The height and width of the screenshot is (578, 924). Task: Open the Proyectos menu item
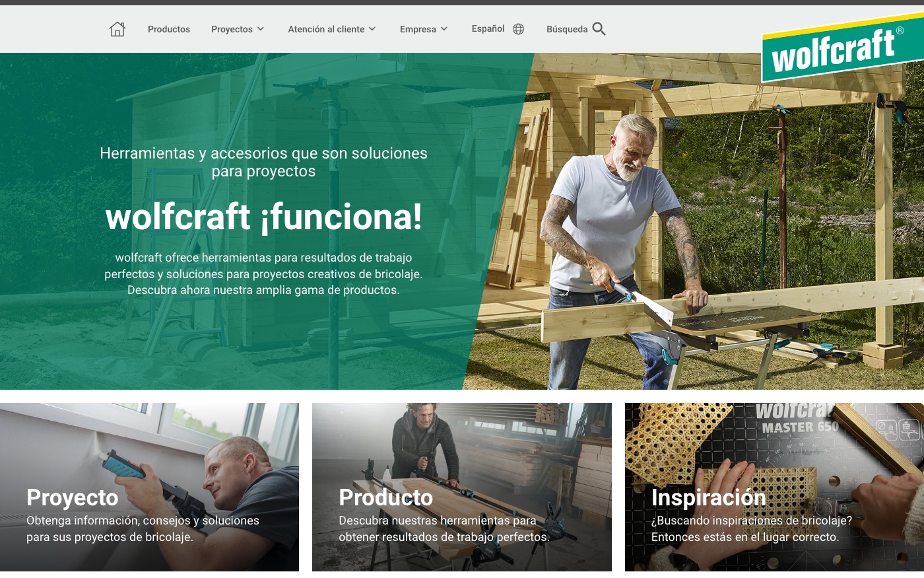232,29
